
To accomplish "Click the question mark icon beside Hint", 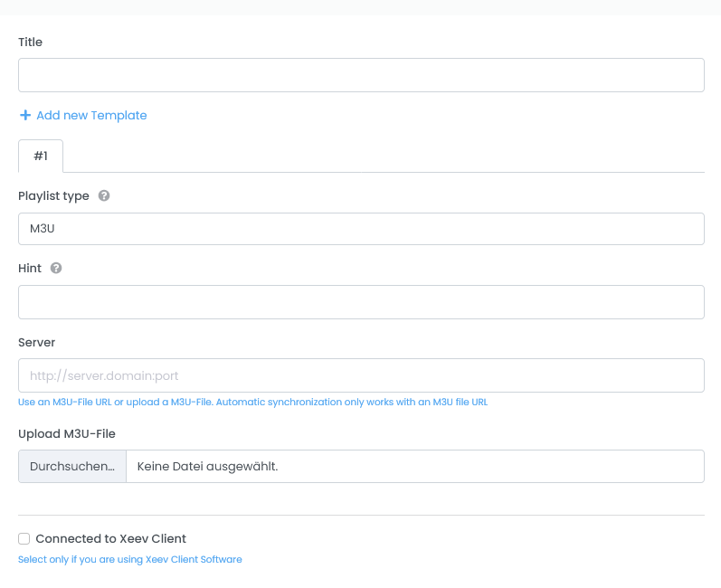I will pos(56,269).
